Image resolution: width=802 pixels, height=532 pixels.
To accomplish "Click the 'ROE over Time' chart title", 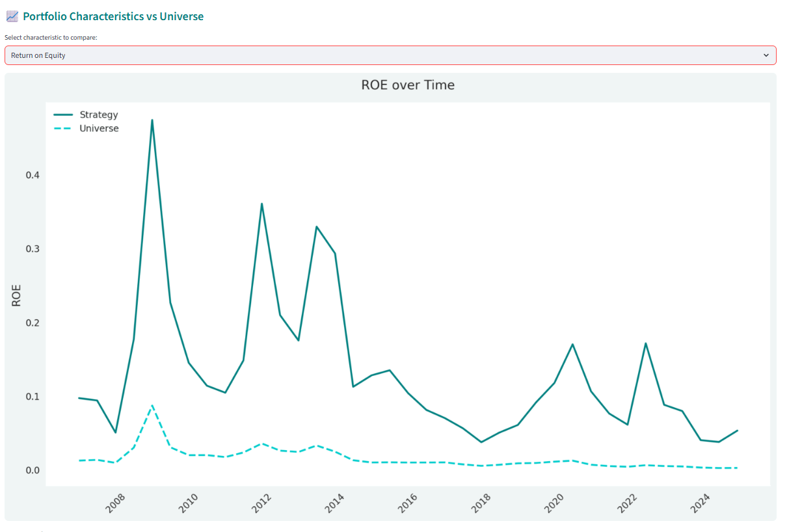I will click(x=408, y=85).
